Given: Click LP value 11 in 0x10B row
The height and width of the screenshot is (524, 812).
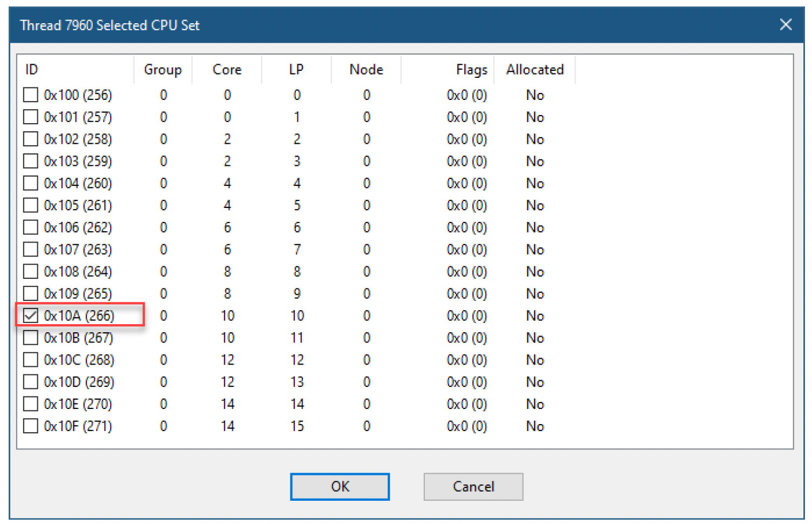Looking at the screenshot, I should (297, 338).
